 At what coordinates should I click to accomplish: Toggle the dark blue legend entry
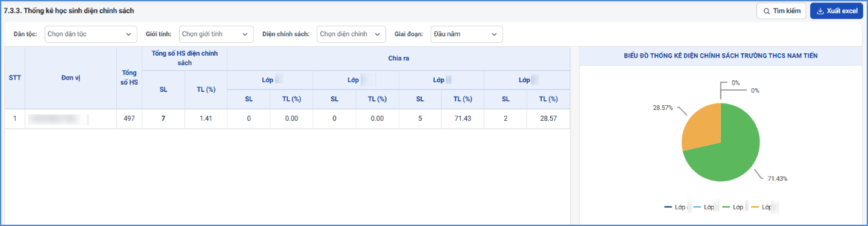[677, 207]
